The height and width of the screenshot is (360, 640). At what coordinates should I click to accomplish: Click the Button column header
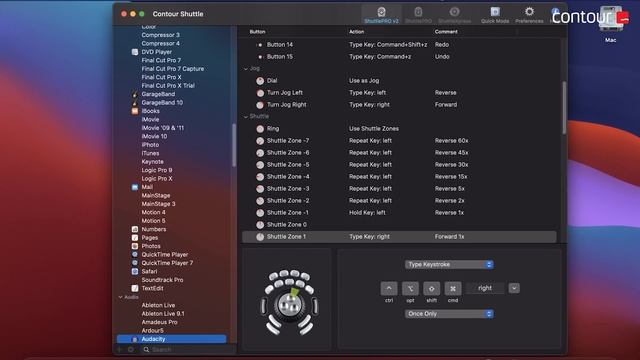(x=257, y=31)
